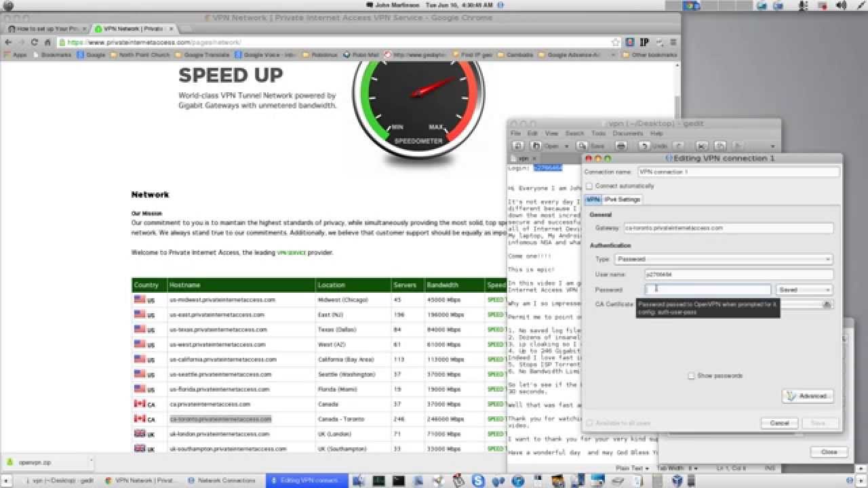The image size is (868, 488).
Task: Click Chrome's address bar URL
Action: [154, 42]
